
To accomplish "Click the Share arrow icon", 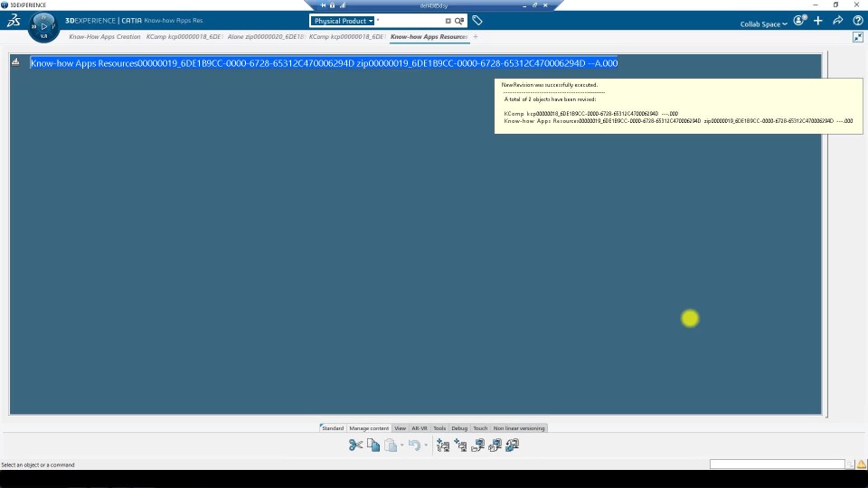I will point(838,21).
